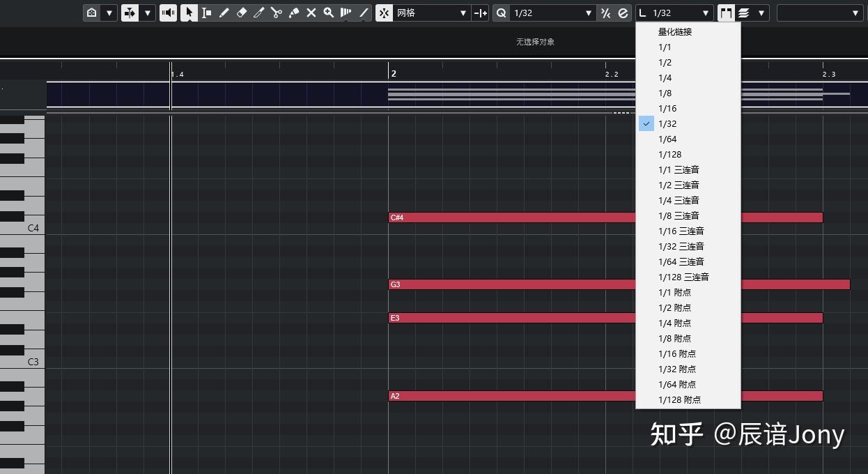Choose 1/8 三连音 length value

pyautogui.click(x=679, y=215)
